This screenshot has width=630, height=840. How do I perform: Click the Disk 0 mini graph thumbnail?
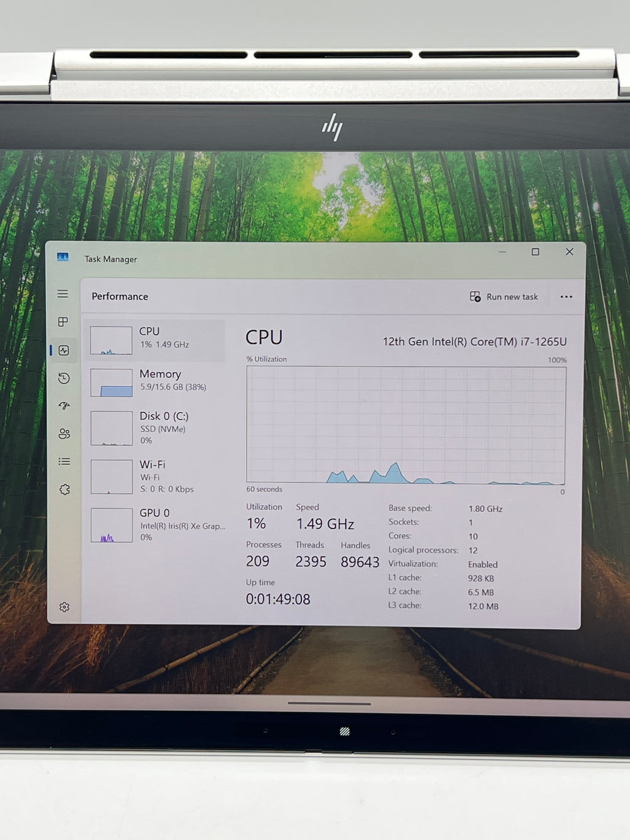tap(111, 428)
